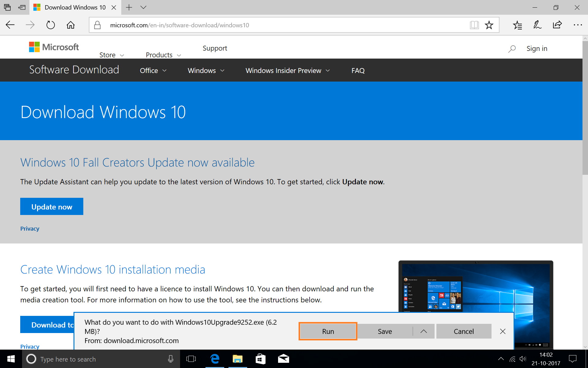Add this page to favourites
Image resolution: width=588 pixels, height=368 pixels.
pyautogui.click(x=489, y=25)
